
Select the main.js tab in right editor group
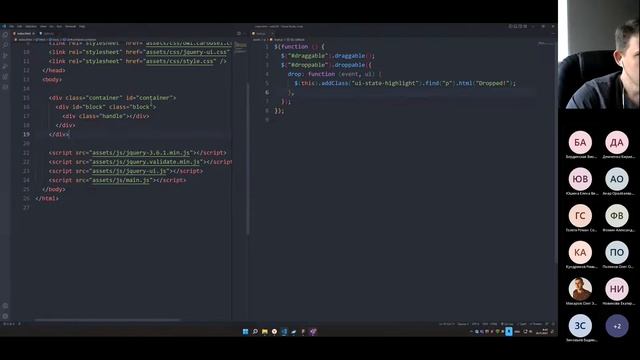(260, 33)
